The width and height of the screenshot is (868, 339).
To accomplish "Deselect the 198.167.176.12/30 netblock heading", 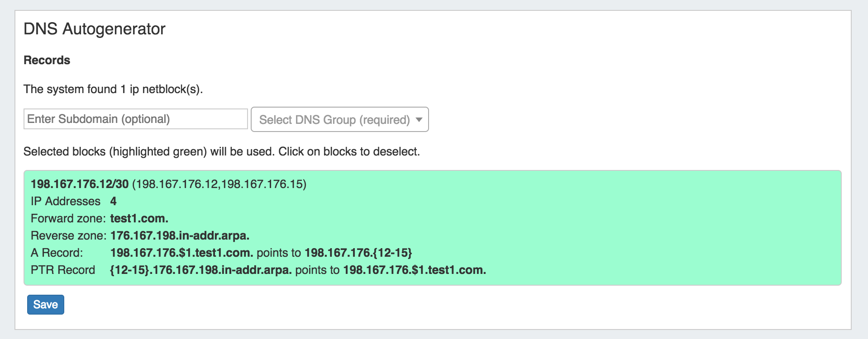I will point(80,184).
